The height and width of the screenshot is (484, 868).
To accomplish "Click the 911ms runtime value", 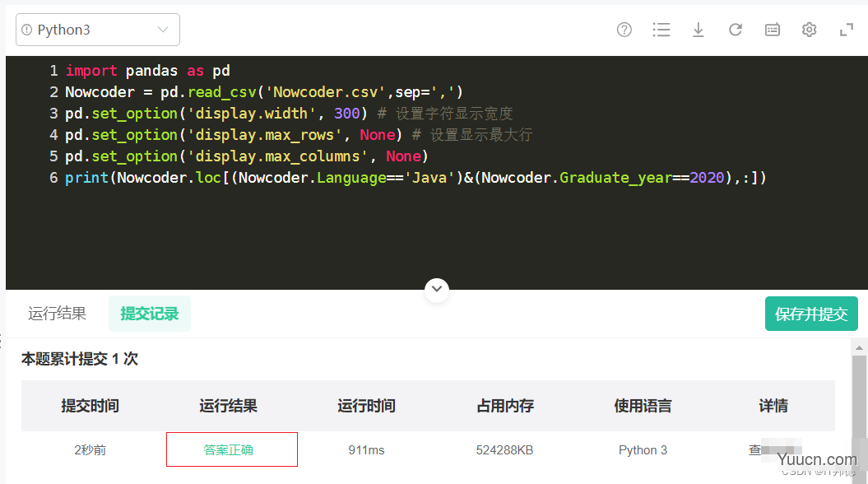I will click(x=366, y=450).
